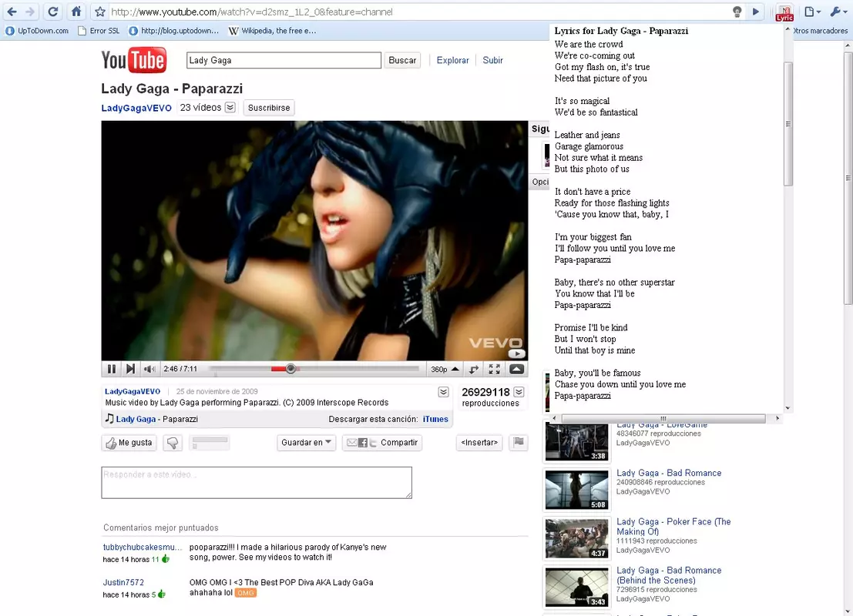Mute the video volume

click(x=149, y=369)
